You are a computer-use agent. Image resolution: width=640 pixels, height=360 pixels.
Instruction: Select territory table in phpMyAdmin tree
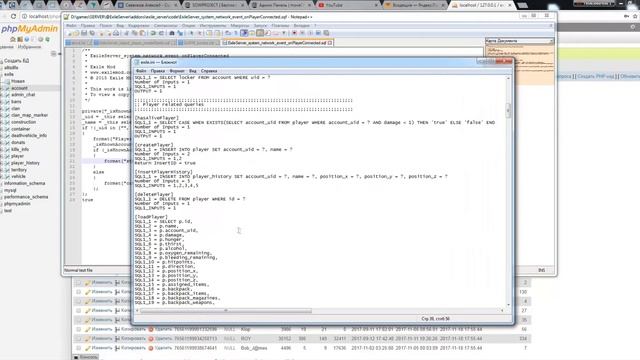point(19,170)
